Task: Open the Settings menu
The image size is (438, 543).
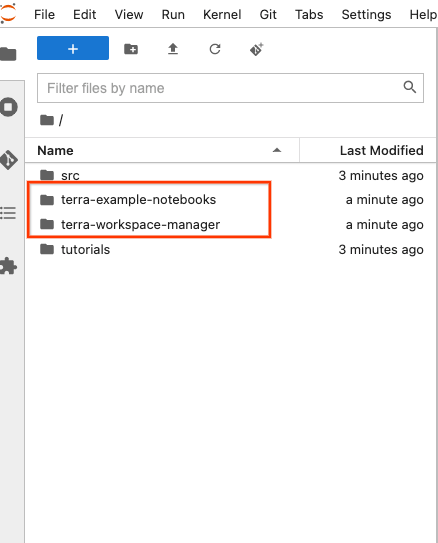Action: pos(366,15)
